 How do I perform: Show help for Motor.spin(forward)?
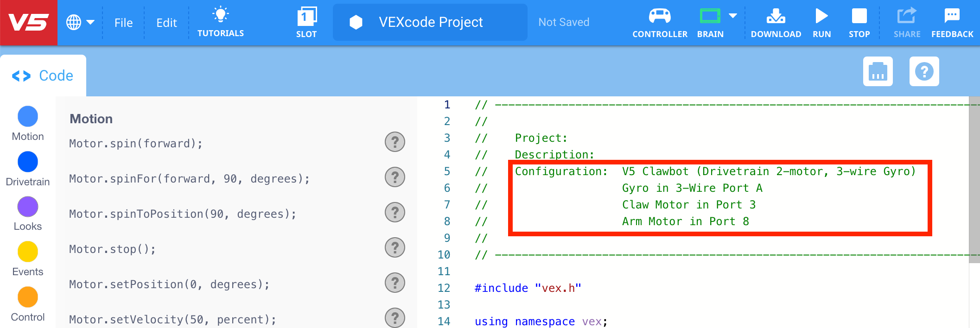(x=395, y=142)
